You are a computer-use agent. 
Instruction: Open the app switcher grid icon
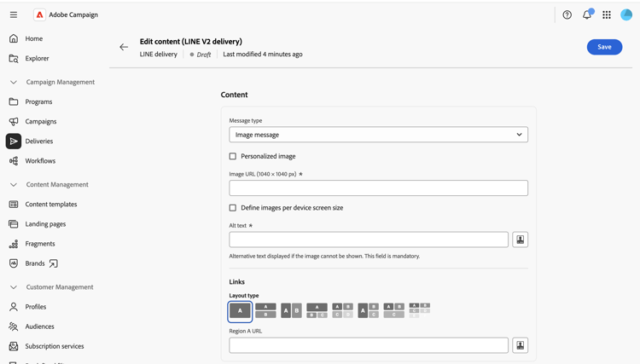(x=607, y=14)
